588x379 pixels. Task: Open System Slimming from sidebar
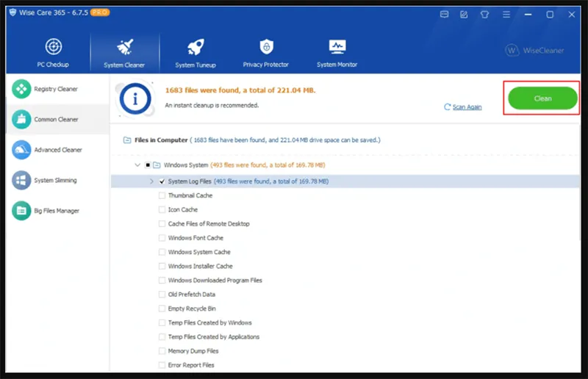tap(57, 180)
